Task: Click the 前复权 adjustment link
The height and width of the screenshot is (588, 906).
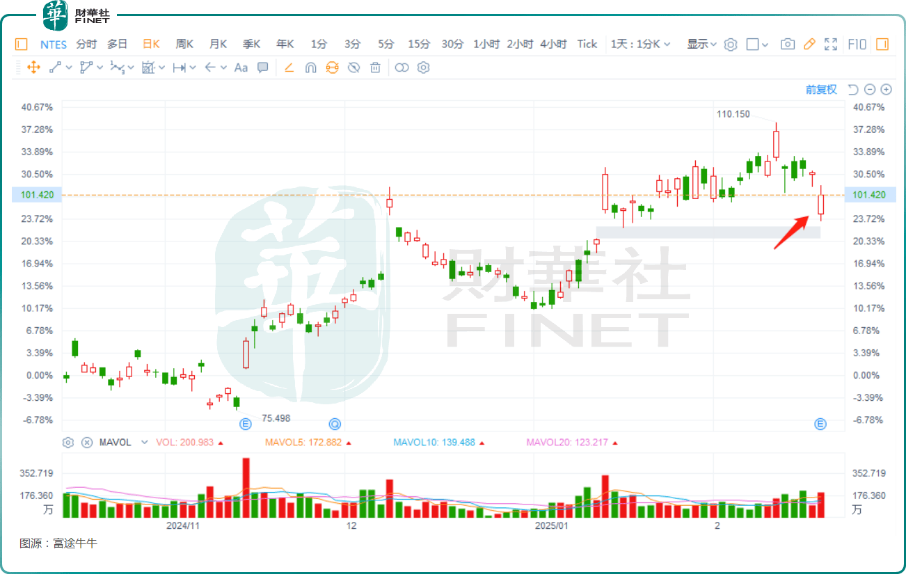Action: pyautogui.click(x=821, y=89)
